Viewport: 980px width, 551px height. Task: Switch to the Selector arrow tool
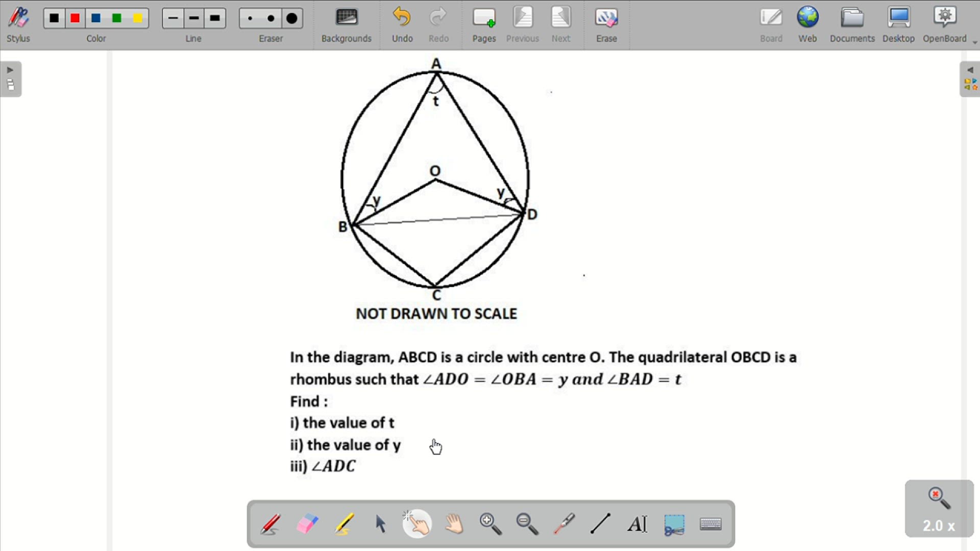381,523
